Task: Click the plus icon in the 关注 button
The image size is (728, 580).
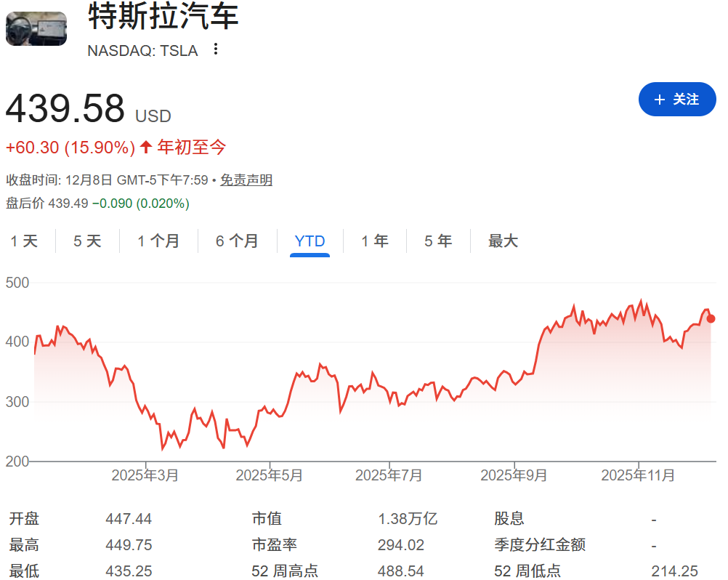Action: coord(659,100)
